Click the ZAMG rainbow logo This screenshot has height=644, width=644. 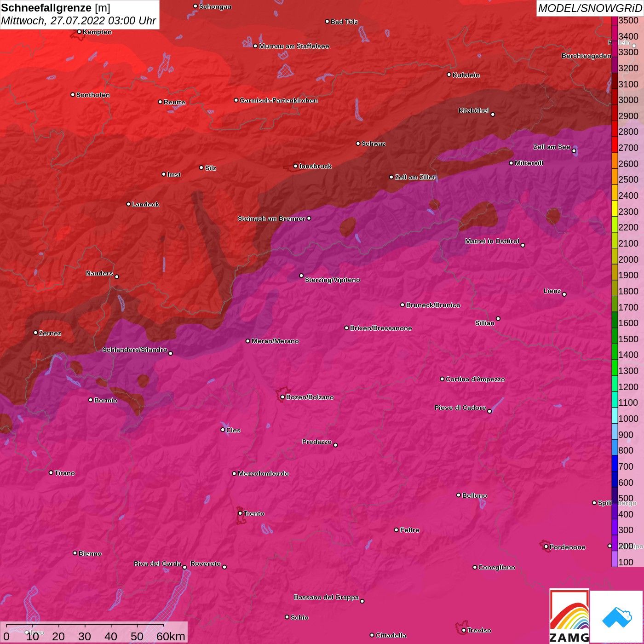[569, 616]
